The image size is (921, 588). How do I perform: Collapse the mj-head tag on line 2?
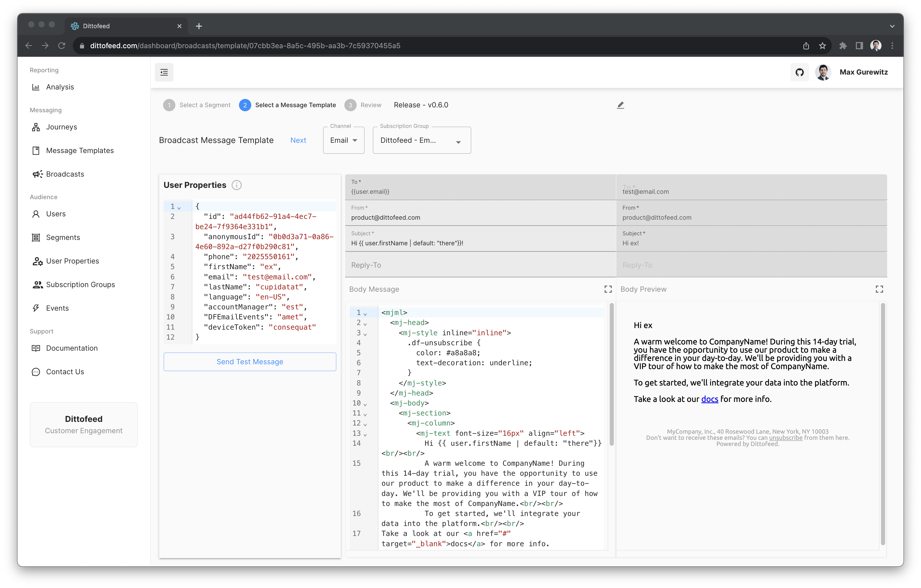365,324
